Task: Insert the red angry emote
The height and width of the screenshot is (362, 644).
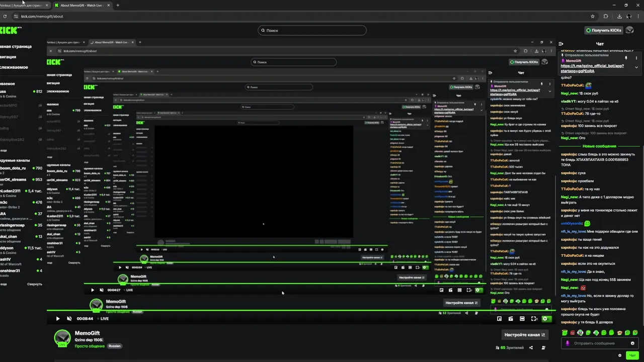Action: (x=573, y=333)
